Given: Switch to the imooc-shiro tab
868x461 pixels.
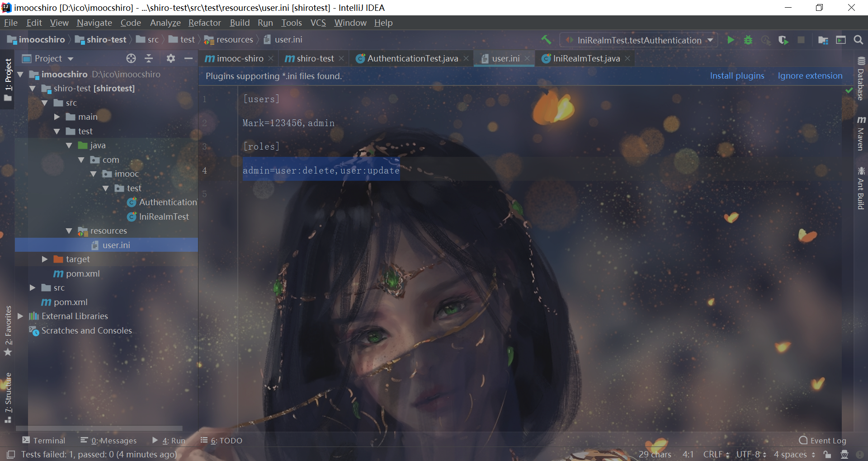Looking at the screenshot, I should tap(240, 58).
